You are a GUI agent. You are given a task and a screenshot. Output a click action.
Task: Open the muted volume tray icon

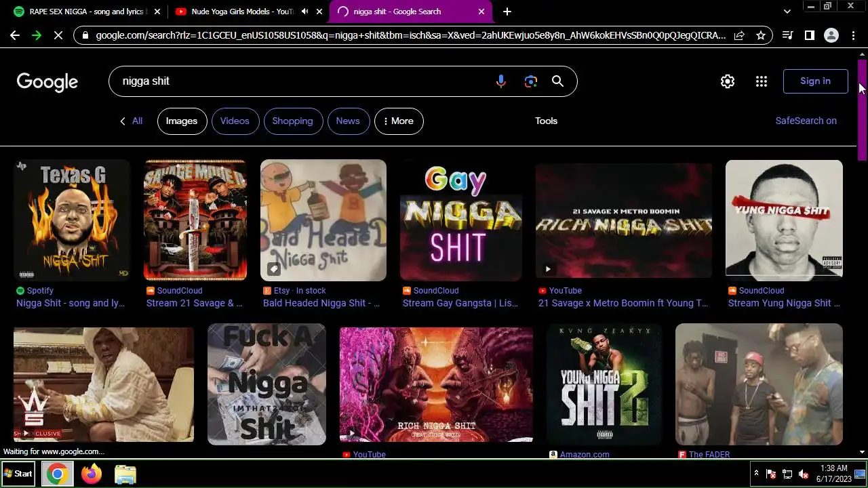(804, 474)
